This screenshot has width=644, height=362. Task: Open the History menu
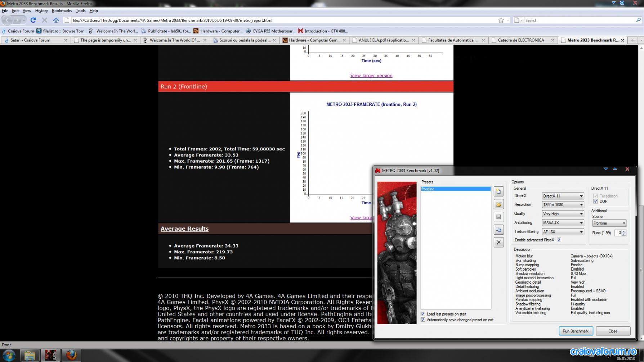(41, 11)
